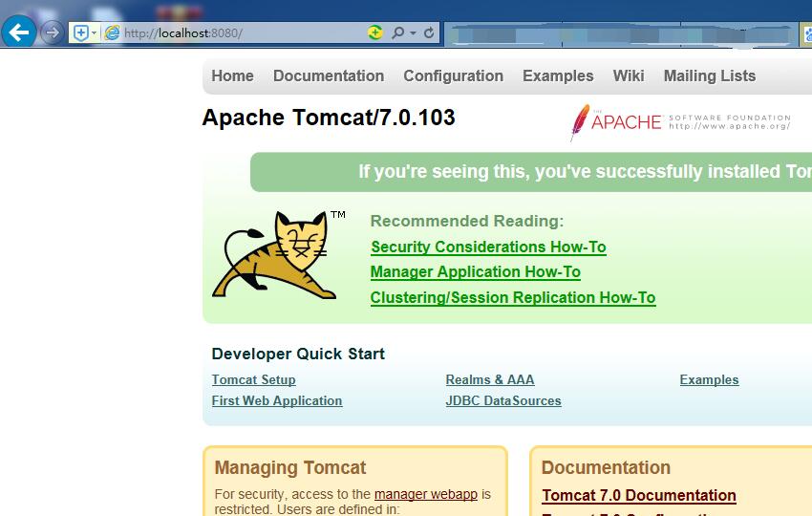Open the Examples item in top navigation
Image resolution: width=812 pixels, height=516 pixels.
(x=558, y=75)
